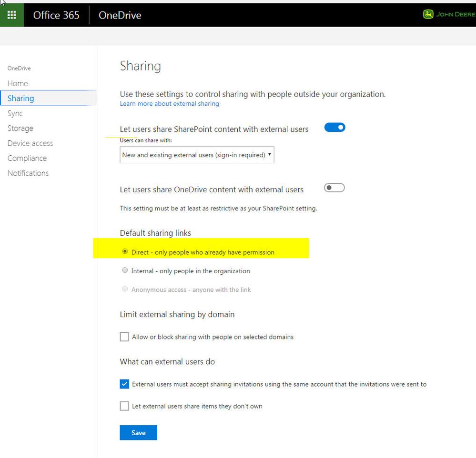Open Notifications settings
The image size is (476, 458).
tap(28, 173)
